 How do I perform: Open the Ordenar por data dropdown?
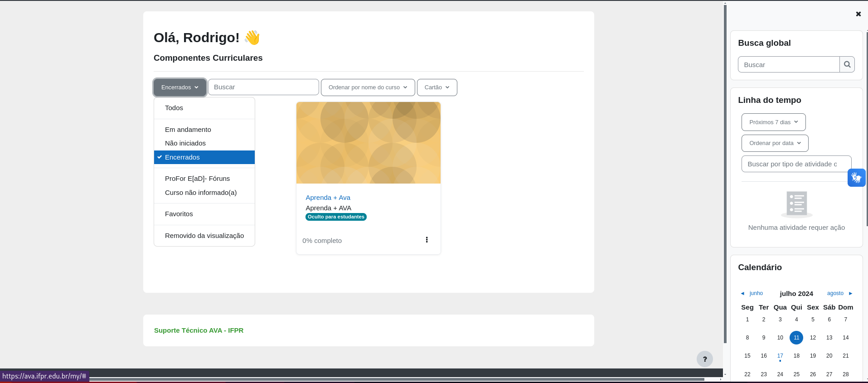click(x=775, y=143)
